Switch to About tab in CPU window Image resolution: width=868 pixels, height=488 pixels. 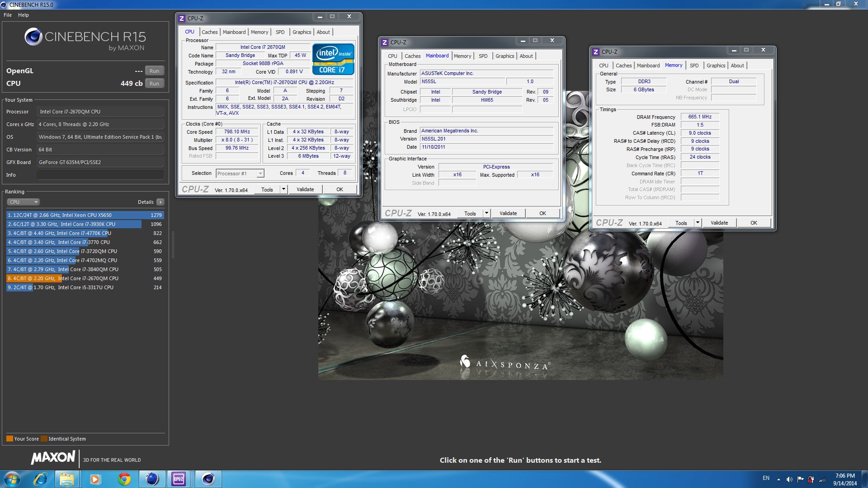[x=323, y=32]
